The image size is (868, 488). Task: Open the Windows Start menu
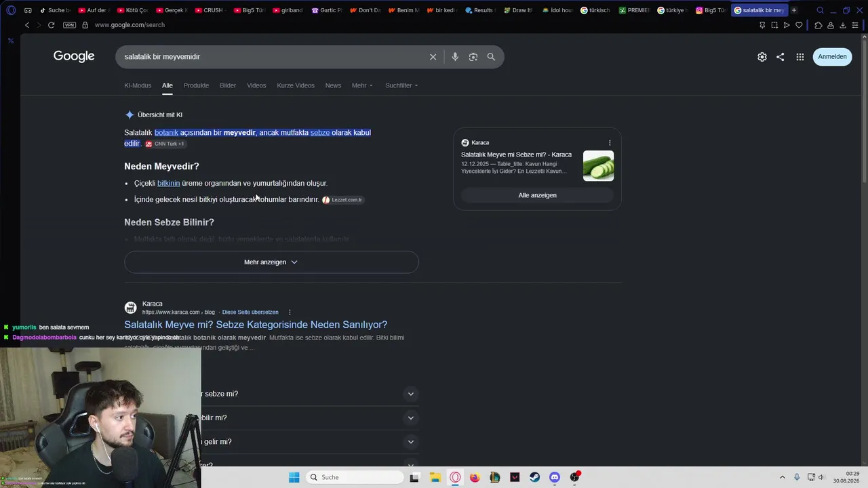(294, 477)
